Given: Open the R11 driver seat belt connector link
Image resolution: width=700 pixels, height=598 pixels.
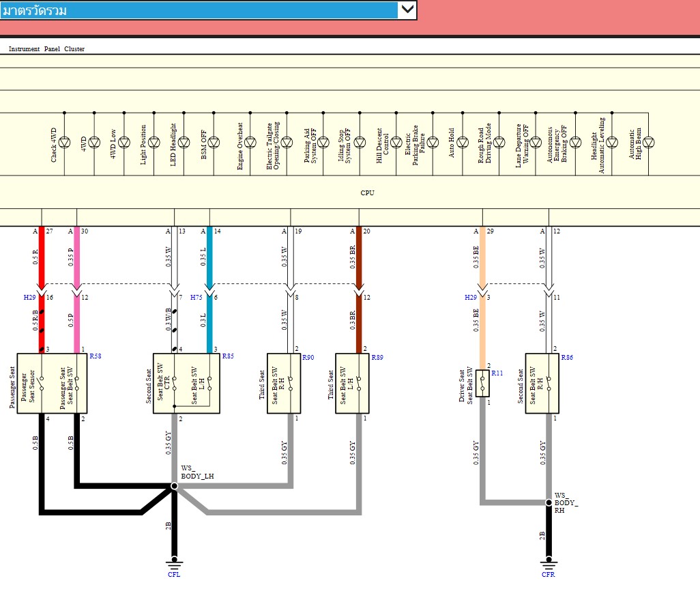Looking at the screenshot, I should [497, 373].
